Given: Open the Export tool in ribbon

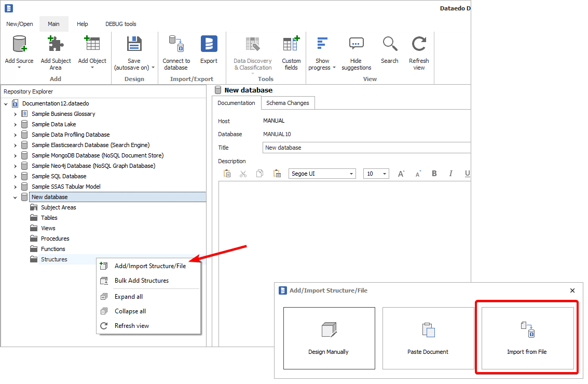Looking at the screenshot, I should coord(209,45).
